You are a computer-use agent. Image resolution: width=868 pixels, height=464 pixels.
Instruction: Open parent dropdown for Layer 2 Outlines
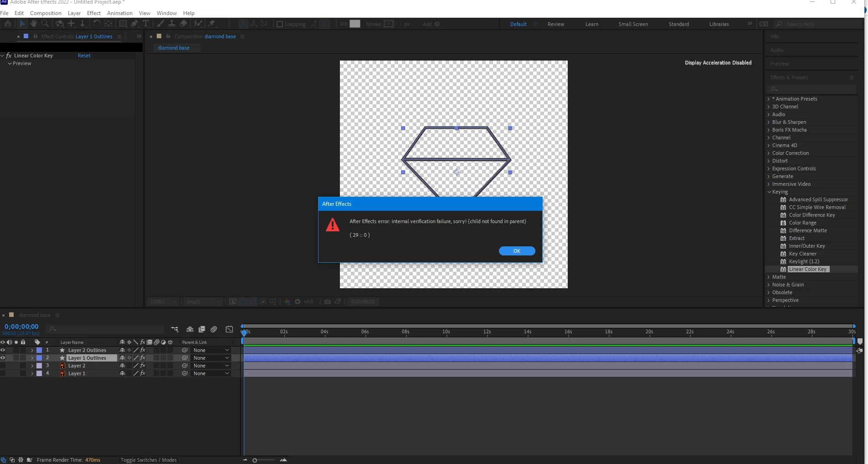click(x=211, y=350)
